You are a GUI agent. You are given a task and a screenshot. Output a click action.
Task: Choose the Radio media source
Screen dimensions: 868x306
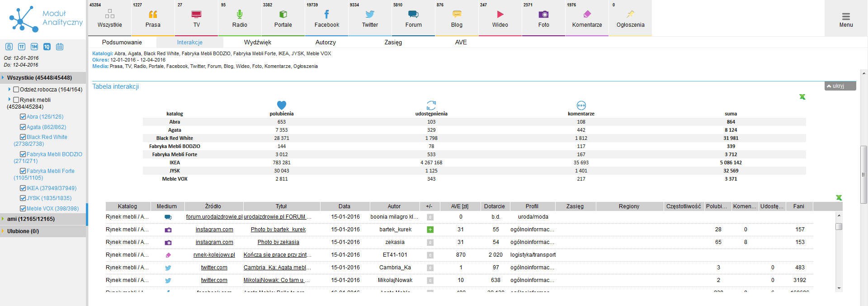pyautogui.click(x=240, y=18)
